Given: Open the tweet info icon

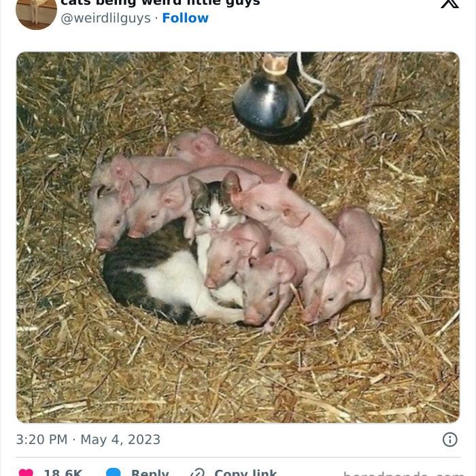Looking at the screenshot, I should tap(450, 439).
